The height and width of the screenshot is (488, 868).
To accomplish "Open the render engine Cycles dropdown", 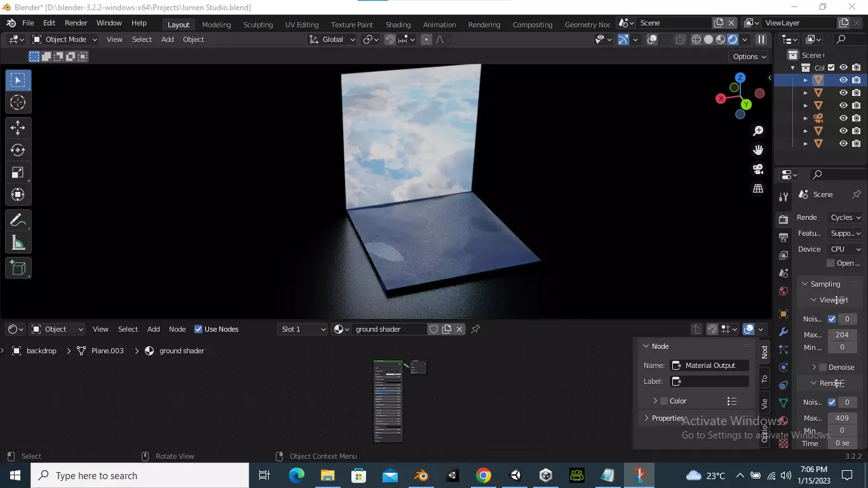I will pos(845,217).
